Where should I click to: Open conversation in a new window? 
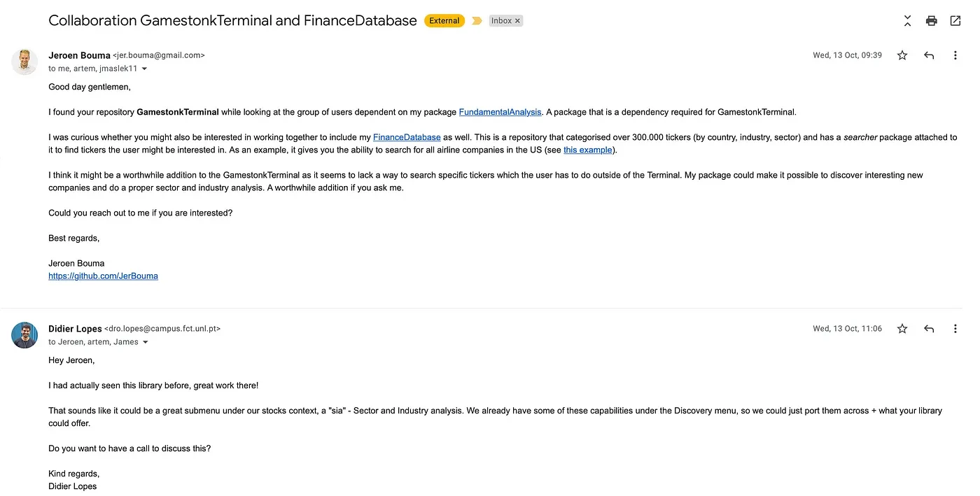point(955,21)
